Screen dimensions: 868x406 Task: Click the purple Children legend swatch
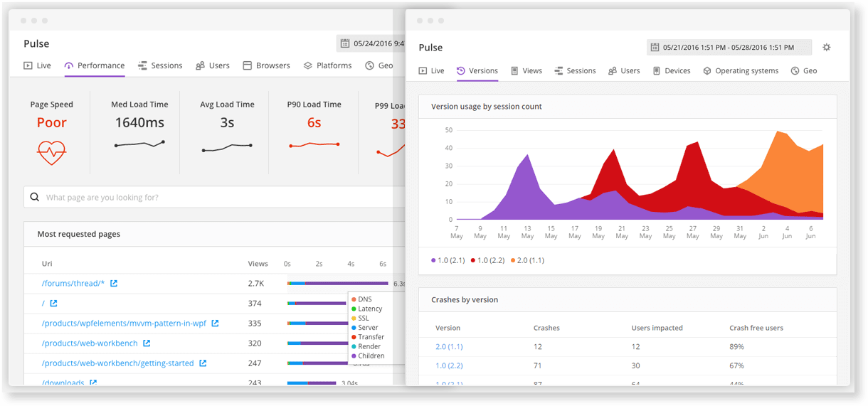pyautogui.click(x=354, y=356)
